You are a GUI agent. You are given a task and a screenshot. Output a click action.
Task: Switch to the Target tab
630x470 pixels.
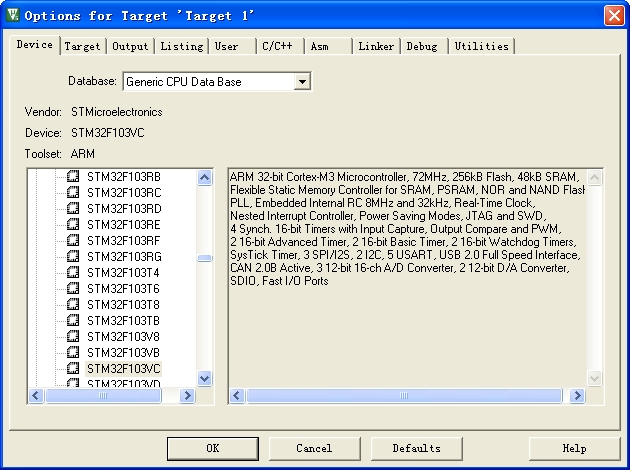82,47
